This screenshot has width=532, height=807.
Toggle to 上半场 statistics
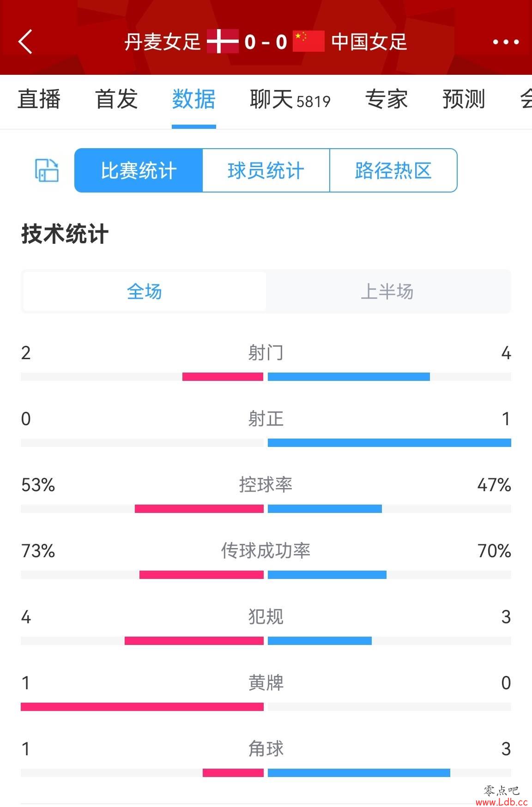click(x=387, y=292)
